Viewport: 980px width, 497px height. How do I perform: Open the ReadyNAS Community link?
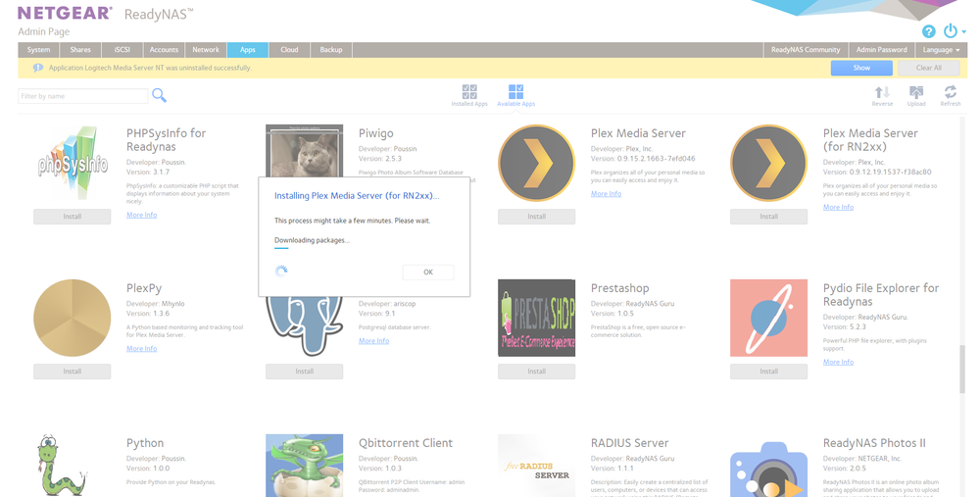[x=806, y=49]
